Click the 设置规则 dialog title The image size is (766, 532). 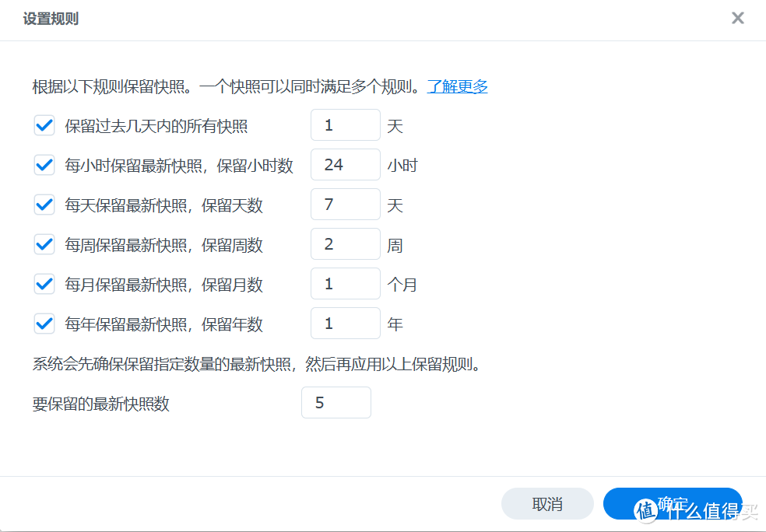pos(51,18)
